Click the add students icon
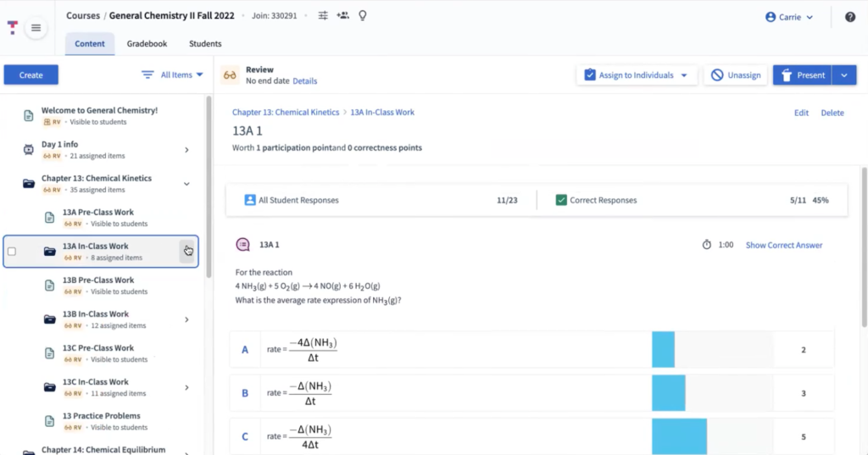868x455 pixels. click(342, 16)
